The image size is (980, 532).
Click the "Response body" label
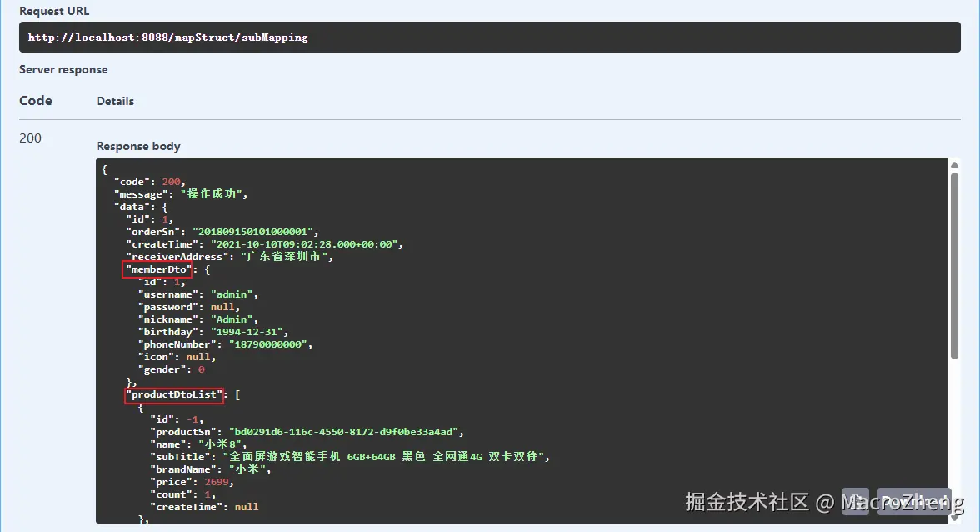pyautogui.click(x=138, y=146)
